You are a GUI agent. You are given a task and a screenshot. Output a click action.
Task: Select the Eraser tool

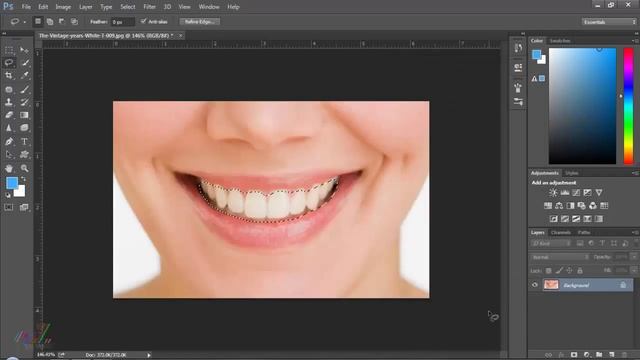point(9,115)
